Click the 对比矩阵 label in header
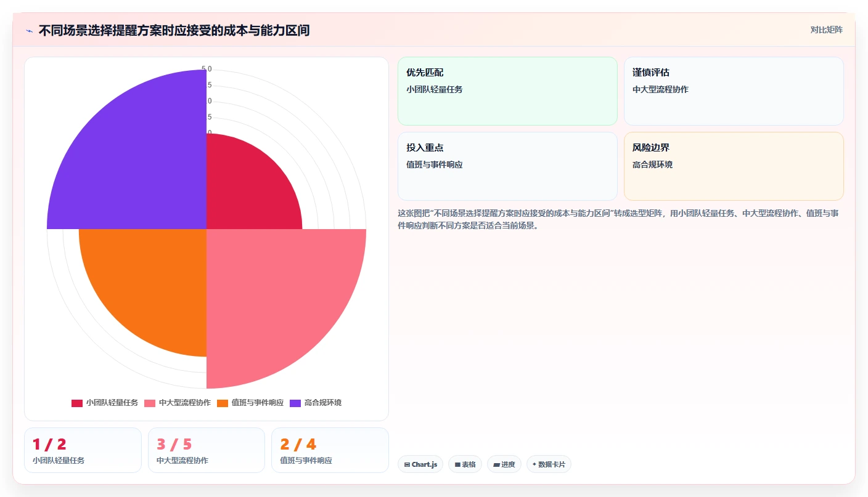Image resolution: width=868 pixels, height=497 pixels. (826, 30)
